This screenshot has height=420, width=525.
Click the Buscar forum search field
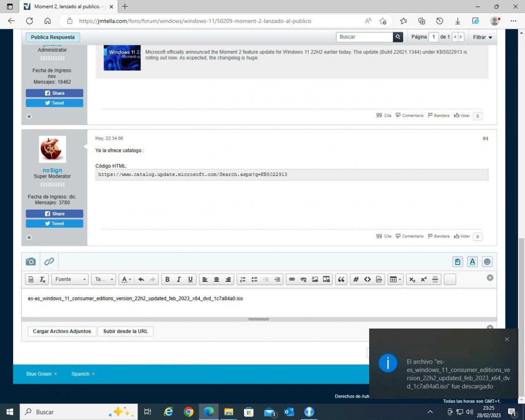tap(364, 37)
